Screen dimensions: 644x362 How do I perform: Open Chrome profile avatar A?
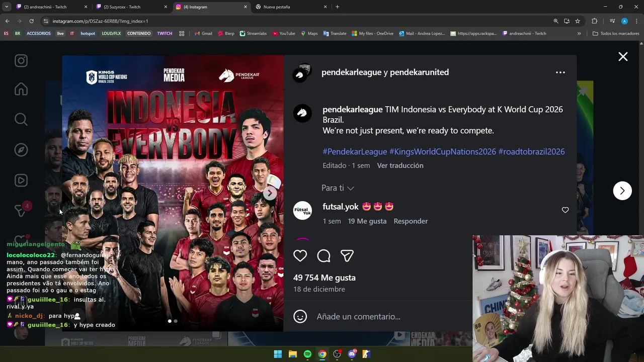click(624, 21)
